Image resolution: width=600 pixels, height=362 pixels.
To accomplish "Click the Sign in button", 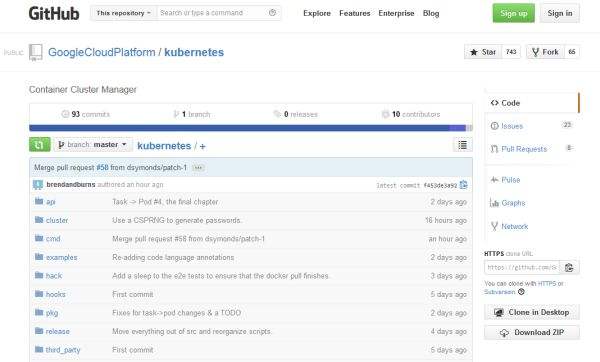I will pyautogui.click(x=560, y=13).
